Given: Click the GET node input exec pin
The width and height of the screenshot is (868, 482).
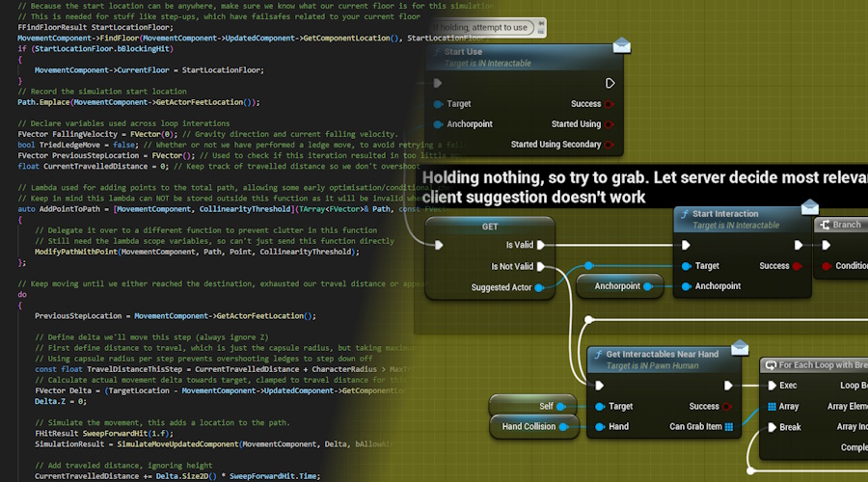Looking at the screenshot, I should 439,245.
